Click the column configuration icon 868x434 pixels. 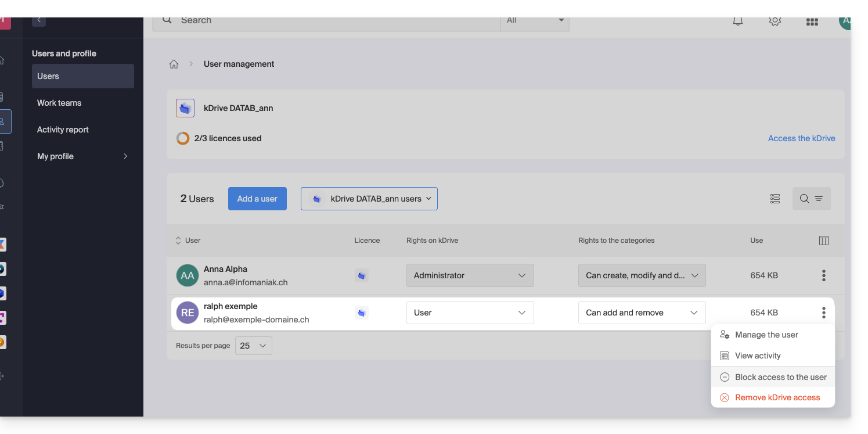[823, 241]
